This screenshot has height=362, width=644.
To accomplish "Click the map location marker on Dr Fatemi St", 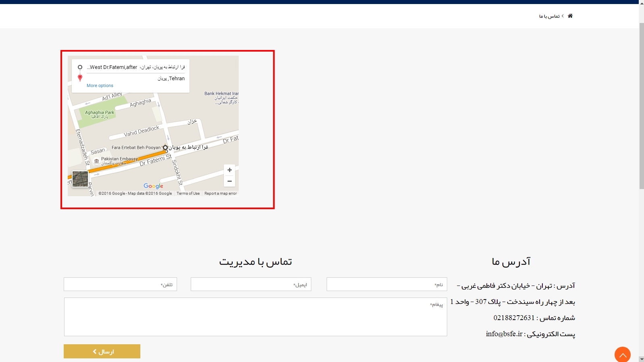I will coord(165,148).
